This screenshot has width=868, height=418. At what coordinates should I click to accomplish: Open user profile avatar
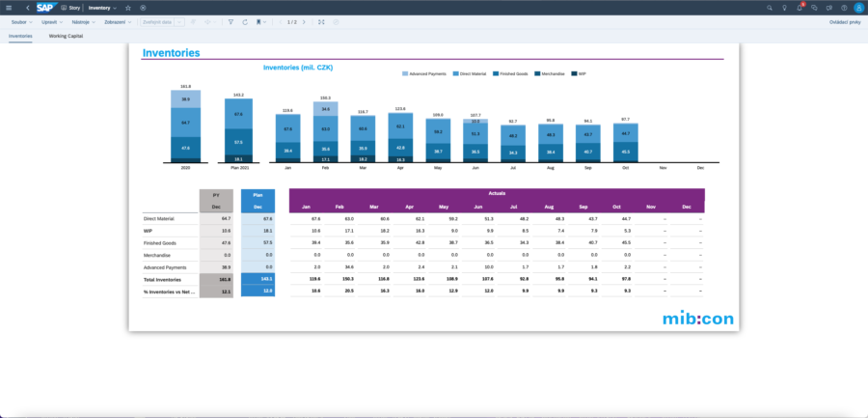tap(858, 8)
